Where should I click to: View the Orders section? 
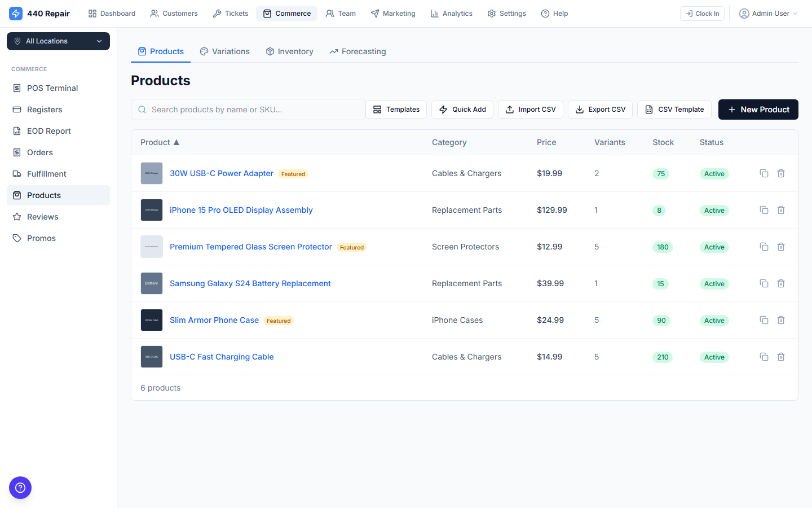pyautogui.click(x=39, y=152)
